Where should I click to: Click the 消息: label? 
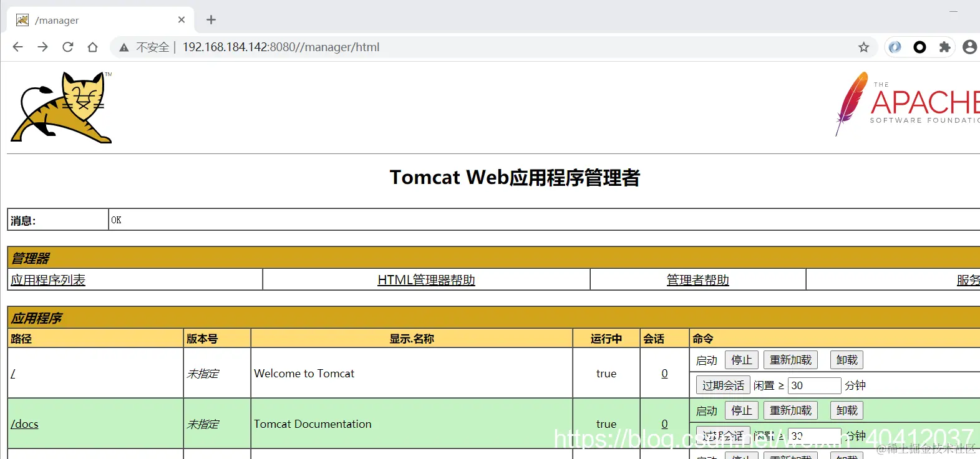coord(23,221)
